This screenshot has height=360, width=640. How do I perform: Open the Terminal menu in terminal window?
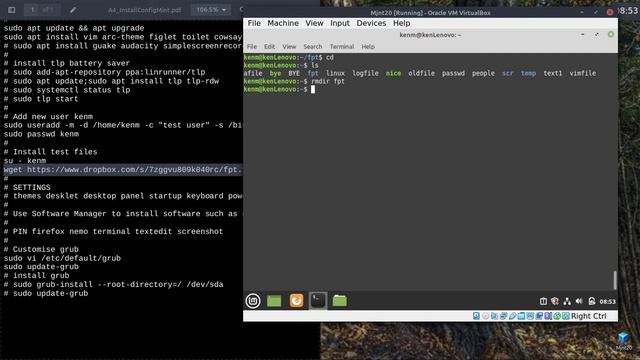342,47
